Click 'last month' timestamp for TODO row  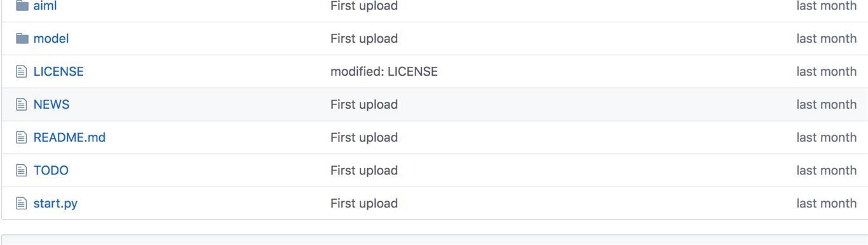[x=826, y=171]
